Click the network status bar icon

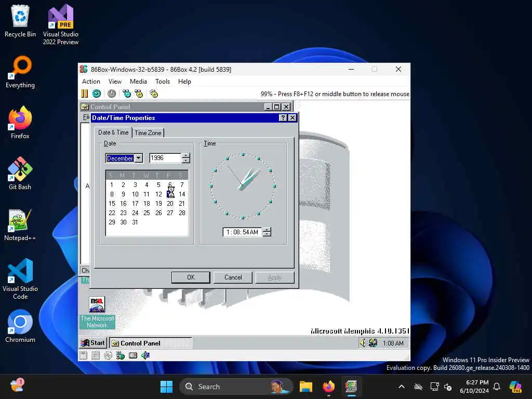121,355
